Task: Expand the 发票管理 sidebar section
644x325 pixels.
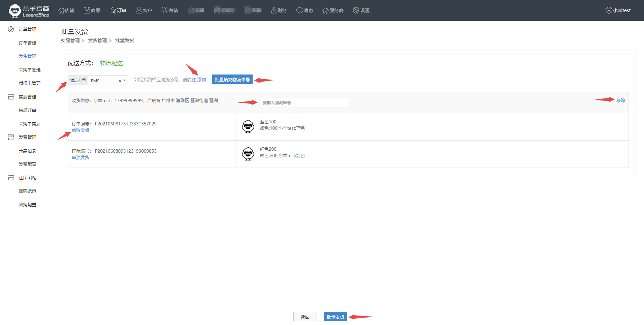Action: (x=27, y=137)
